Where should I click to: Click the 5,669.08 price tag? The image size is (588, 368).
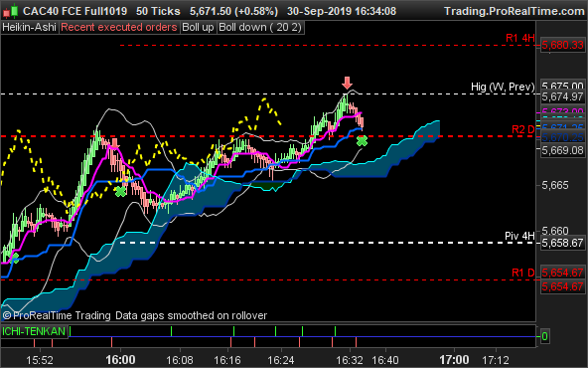pos(562,150)
